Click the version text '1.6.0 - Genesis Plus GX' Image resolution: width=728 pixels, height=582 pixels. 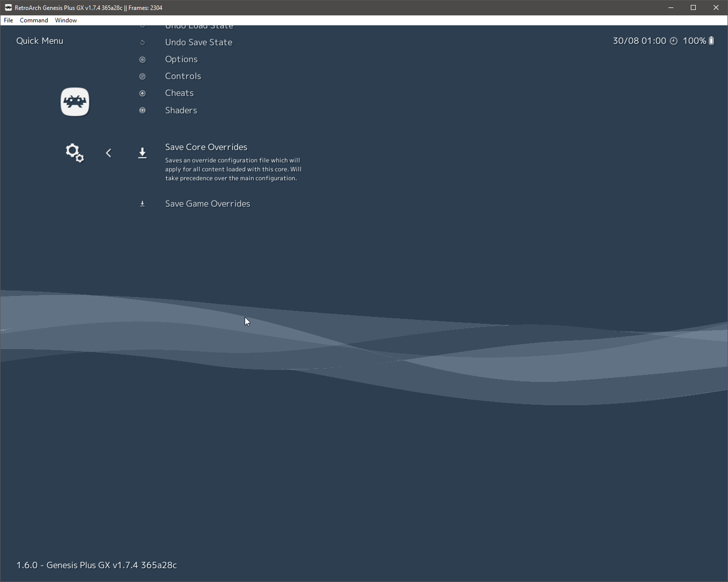63,565
